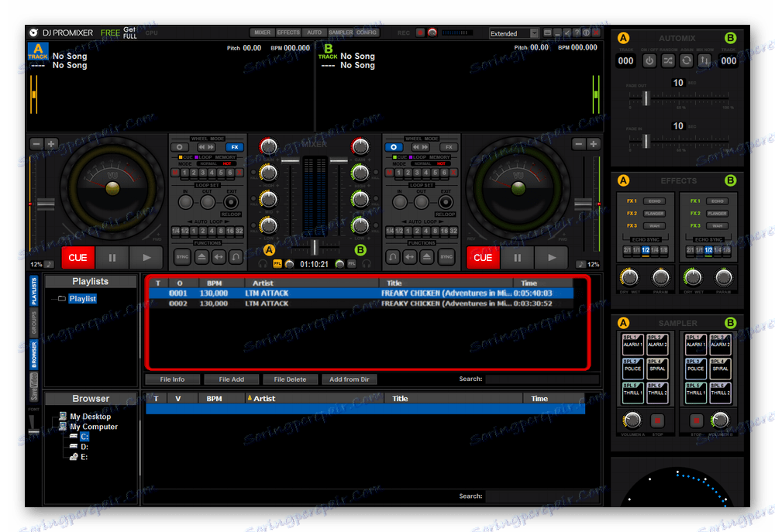Sort playlist by BPM column header

[x=214, y=283]
